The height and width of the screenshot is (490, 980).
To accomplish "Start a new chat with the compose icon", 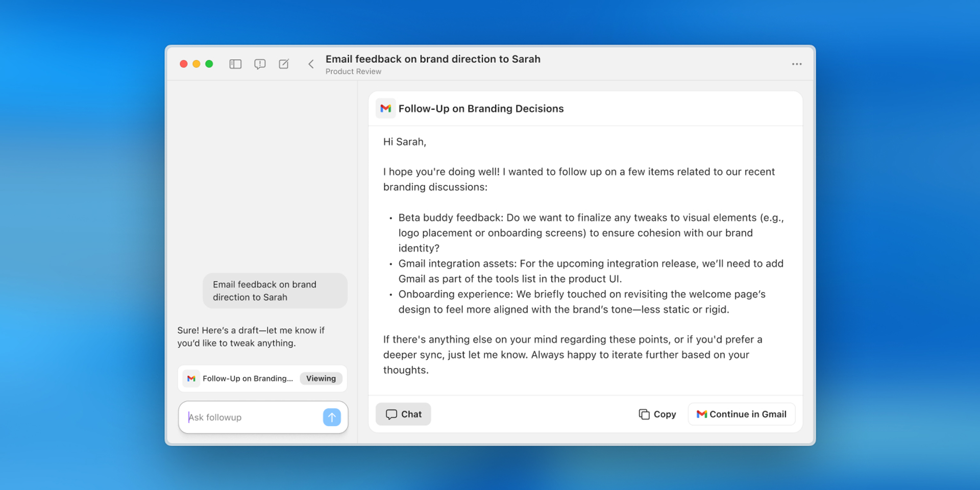I will [x=284, y=64].
